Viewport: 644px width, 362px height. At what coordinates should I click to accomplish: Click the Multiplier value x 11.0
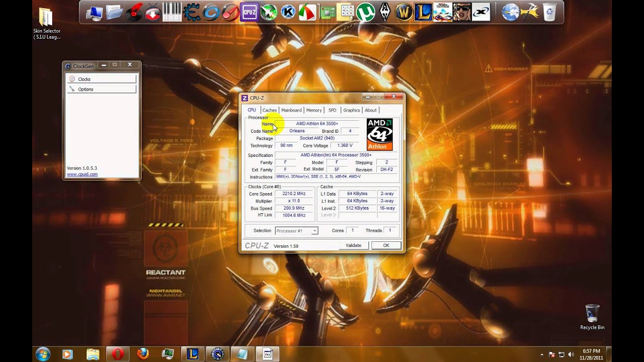click(x=294, y=201)
